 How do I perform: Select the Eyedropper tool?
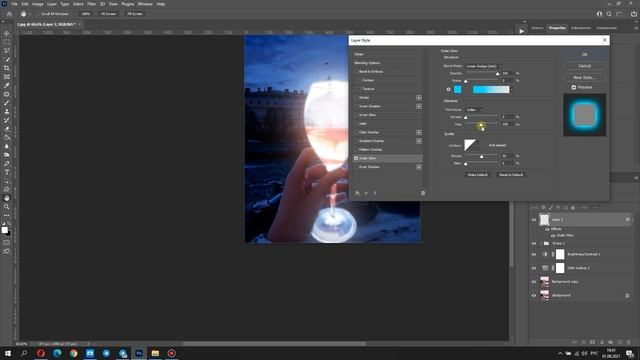(7, 85)
